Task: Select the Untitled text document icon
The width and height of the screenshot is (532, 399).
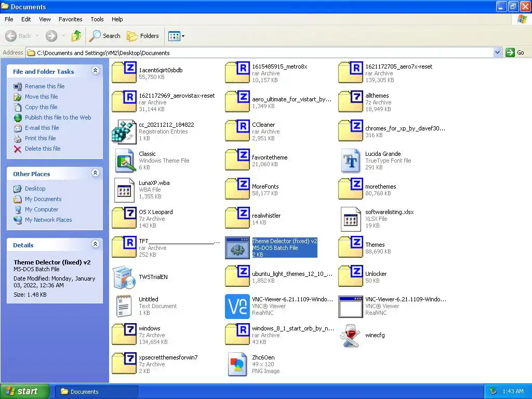Action: (124, 306)
